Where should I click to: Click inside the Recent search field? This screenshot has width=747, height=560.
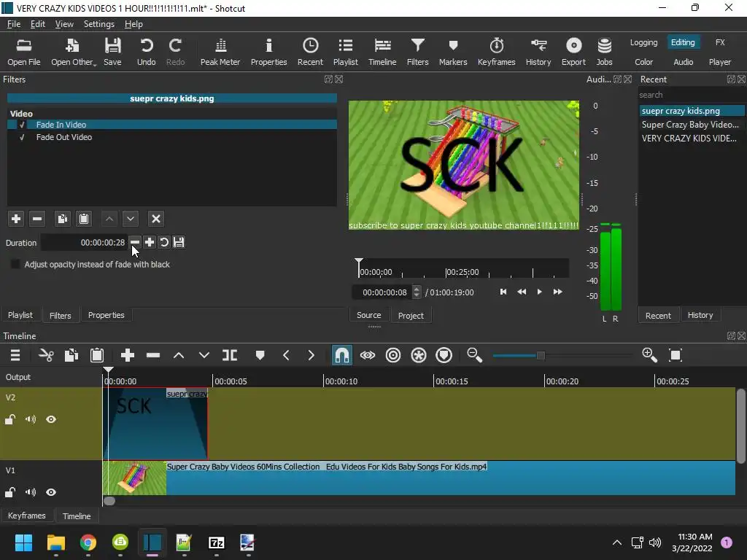click(692, 95)
